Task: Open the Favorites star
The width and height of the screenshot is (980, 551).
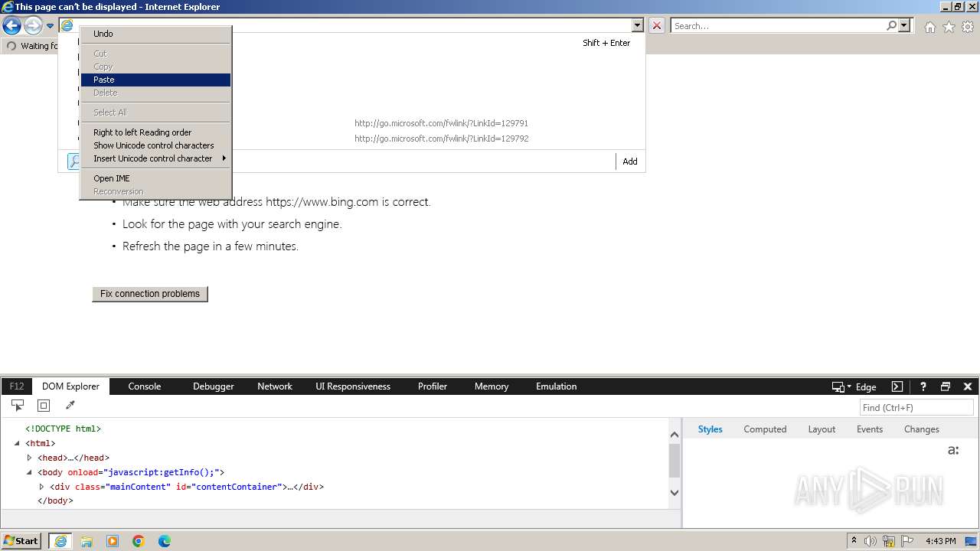Action: click(x=949, y=27)
